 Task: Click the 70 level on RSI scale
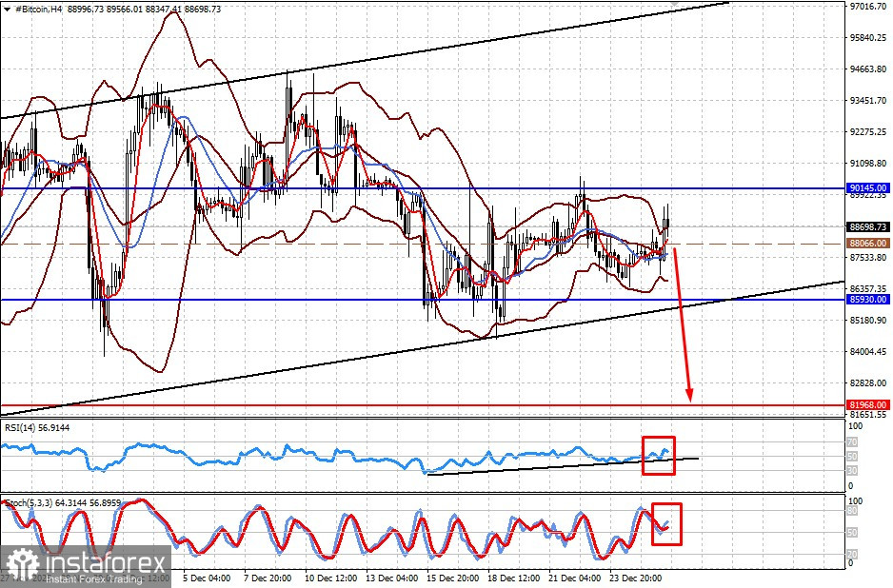853,441
